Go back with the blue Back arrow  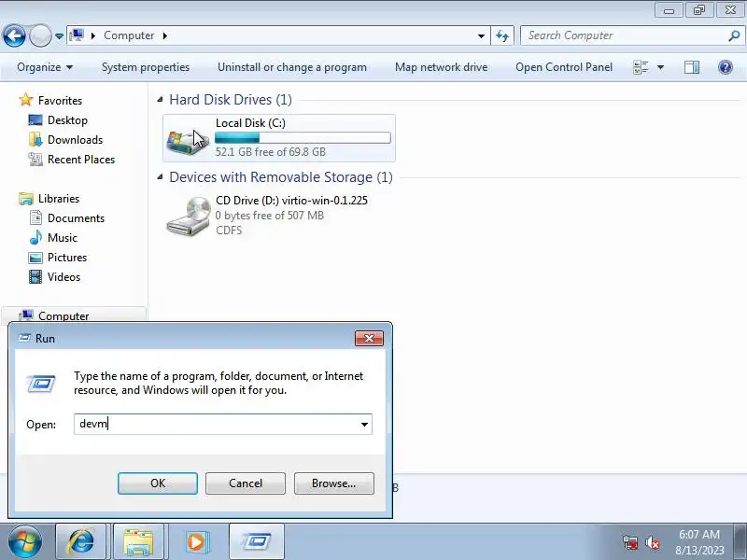[x=14, y=35]
